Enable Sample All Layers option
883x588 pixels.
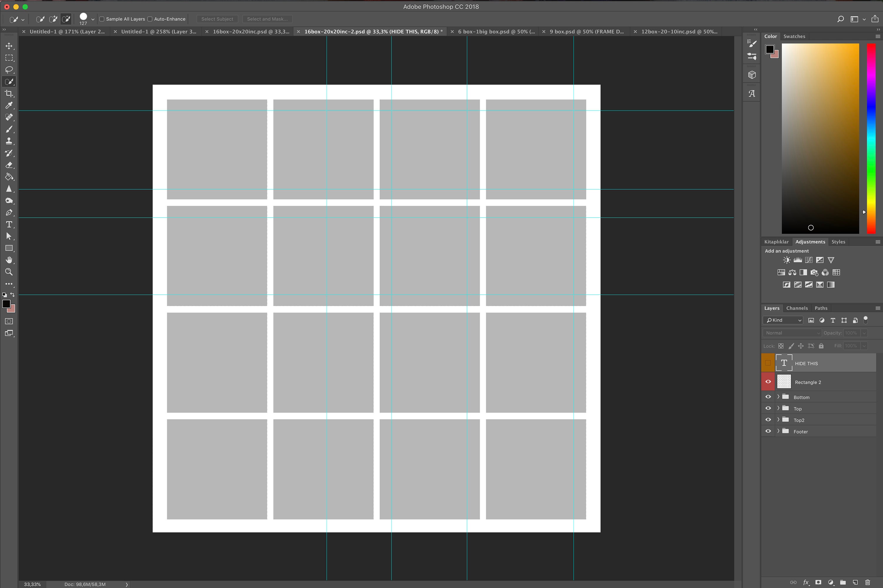(x=102, y=19)
